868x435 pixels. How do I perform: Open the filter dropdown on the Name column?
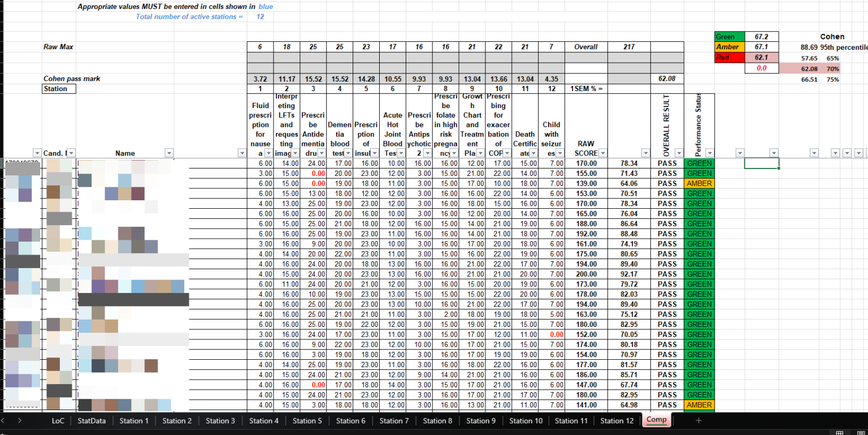168,153
